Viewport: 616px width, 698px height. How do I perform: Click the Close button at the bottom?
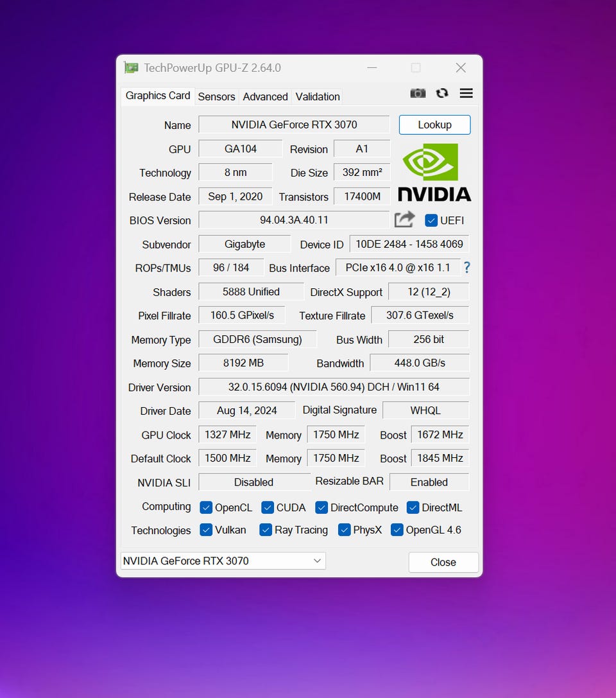click(x=443, y=563)
